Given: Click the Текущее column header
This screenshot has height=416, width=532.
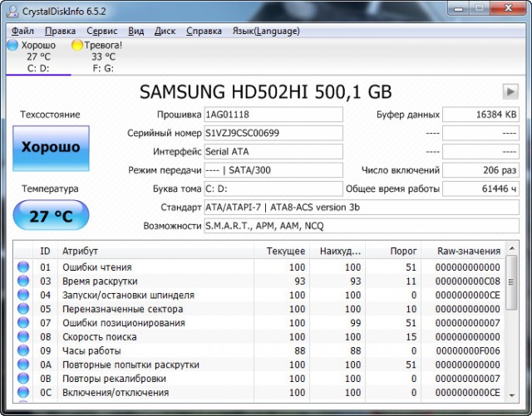Looking at the screenshot, I should 282,251.
